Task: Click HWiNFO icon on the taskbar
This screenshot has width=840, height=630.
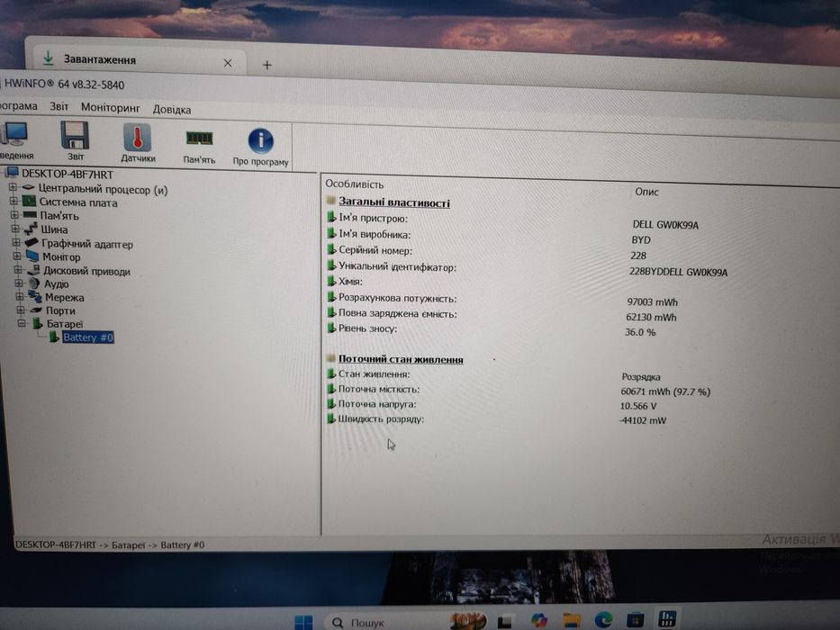Action: 667,619
